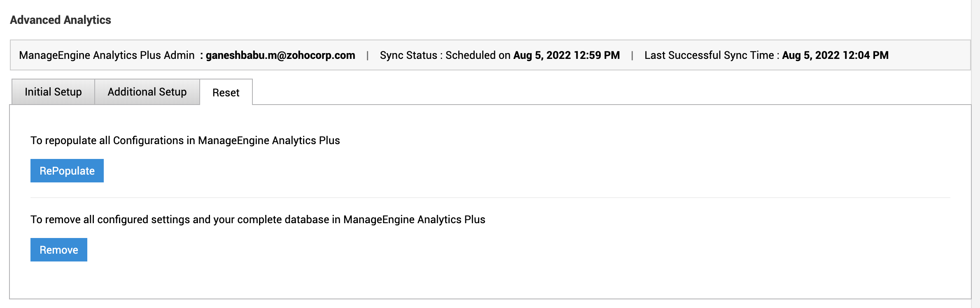980x308 pixels.
Task: Click the pipe separator before Last Successful Sync Time
Action: 632,56
